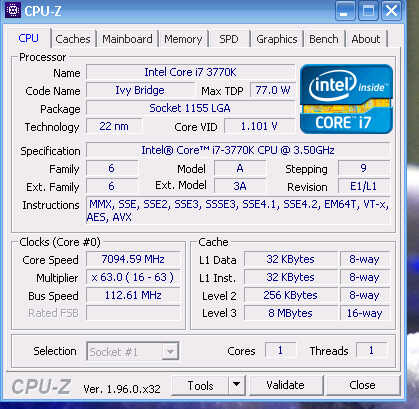Screen dimensions: 419x409
Task: Click the multiplier value 'x 63.0 ( 16 - 63 )'
Action: tap(133, 277)
